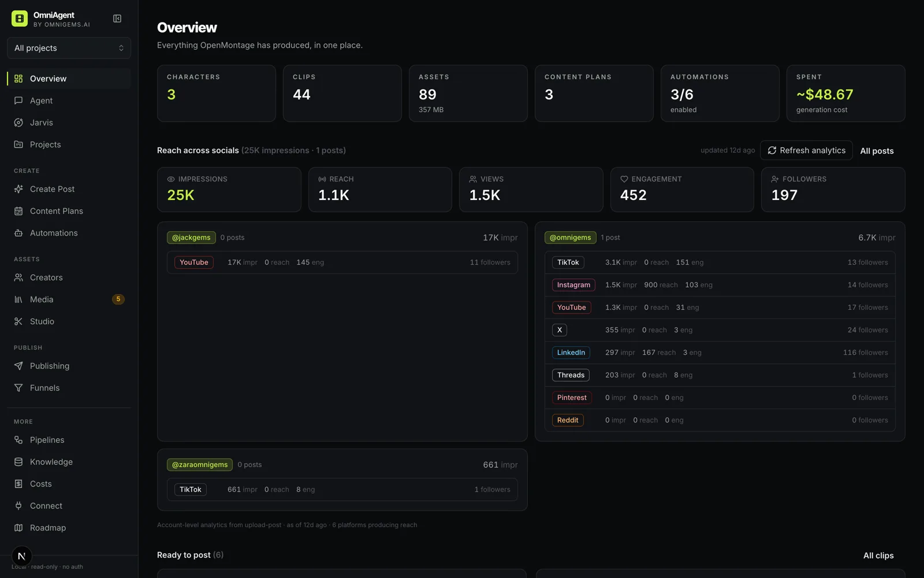The image size is (924, 578).
Task: Click Refresh analytics button
Action: 806,150
